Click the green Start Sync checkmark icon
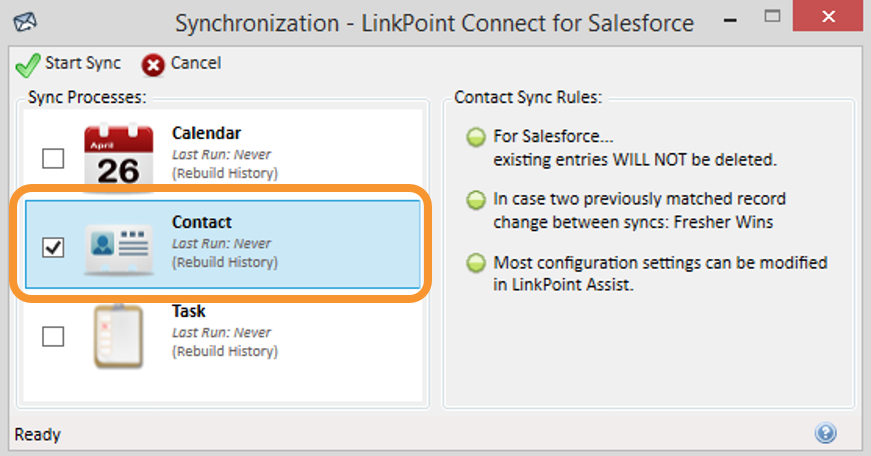Screen dimensions: 871x456 point(28,65)
